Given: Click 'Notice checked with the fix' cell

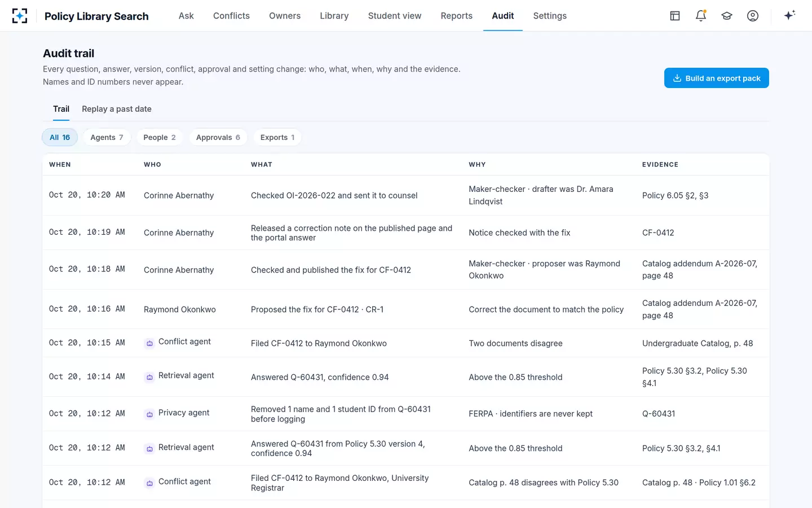Looking at the screenshot, I should click(519, 233).
